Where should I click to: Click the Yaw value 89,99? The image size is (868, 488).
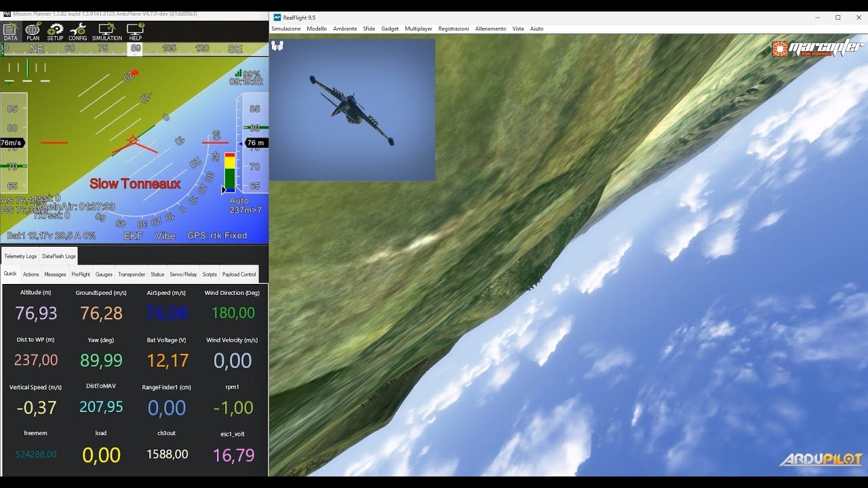pyautogui.click(x=101, y=360)
